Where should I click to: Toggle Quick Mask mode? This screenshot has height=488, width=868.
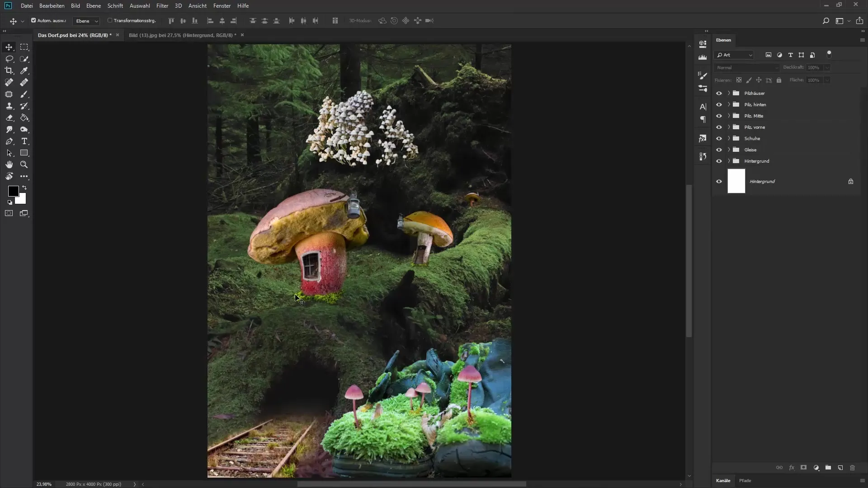pos(9,213)
